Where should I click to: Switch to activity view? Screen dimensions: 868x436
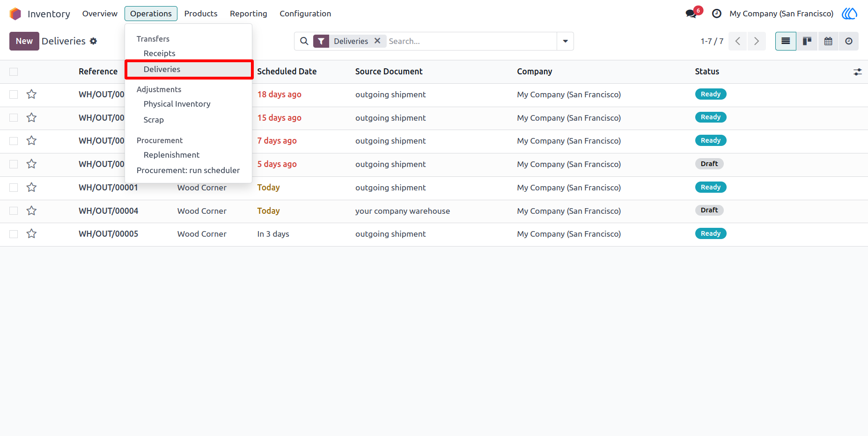(849, 41)
